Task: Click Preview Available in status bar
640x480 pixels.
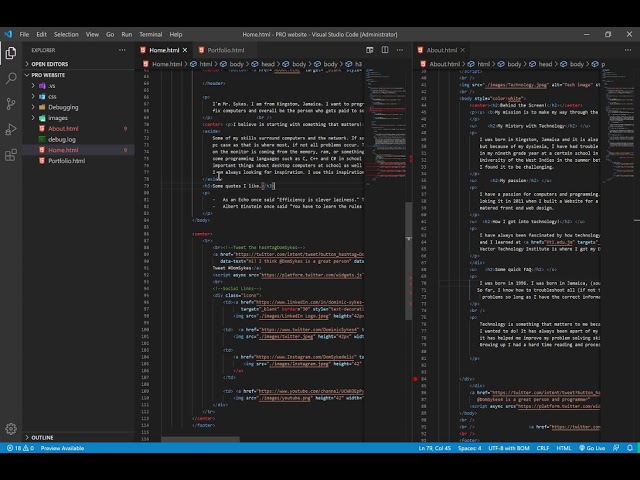Action: click(x=62, y=448)
